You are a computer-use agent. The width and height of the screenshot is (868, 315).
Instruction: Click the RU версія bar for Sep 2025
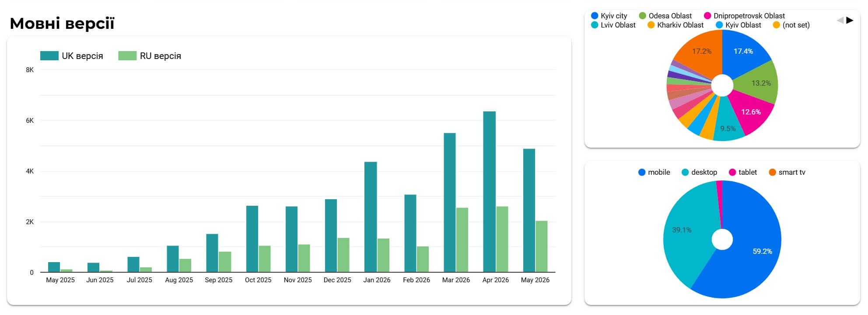pos(225,262)
